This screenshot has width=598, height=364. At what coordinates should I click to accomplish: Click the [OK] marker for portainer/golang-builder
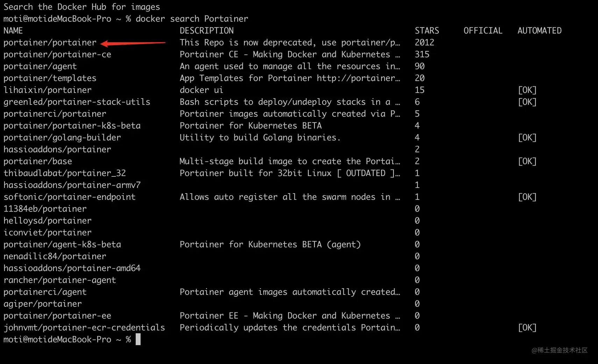(x=527, y=138)
